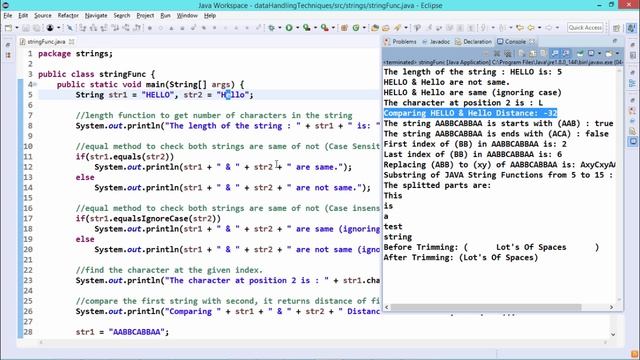Click Remove All Terminated Launches icon
This screenshot has height=360, width=640.
coord(507,53)
